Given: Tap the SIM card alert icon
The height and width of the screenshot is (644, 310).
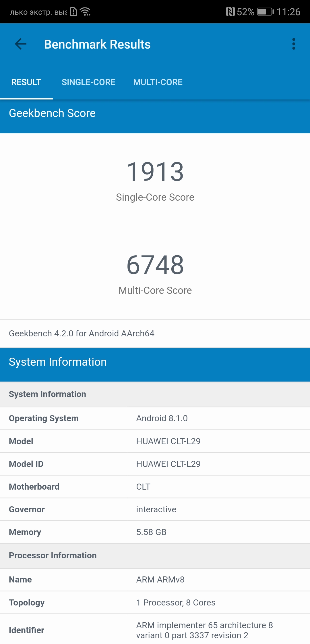Looking at the screenshot, I should [x=73, y=12].
